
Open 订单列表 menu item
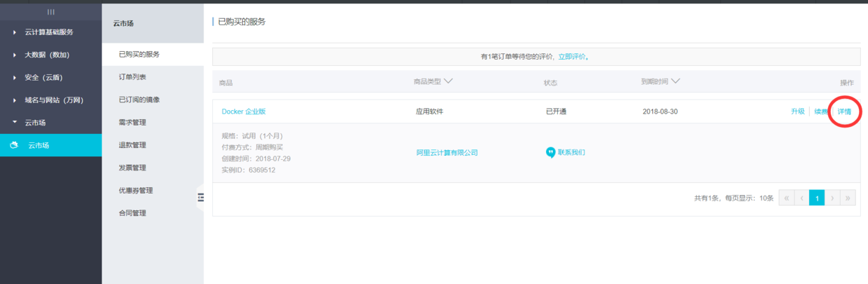[132, 77]
